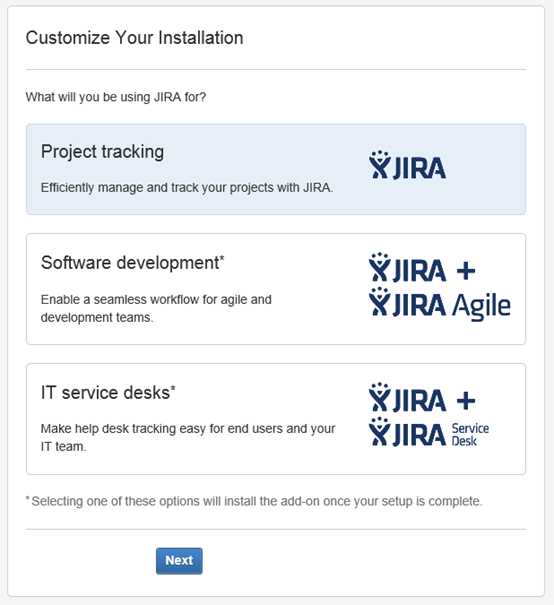This screenshot has width=554, height=605.
Task: Click the top JIRA logo in Software development
Action: coord(407,267)
